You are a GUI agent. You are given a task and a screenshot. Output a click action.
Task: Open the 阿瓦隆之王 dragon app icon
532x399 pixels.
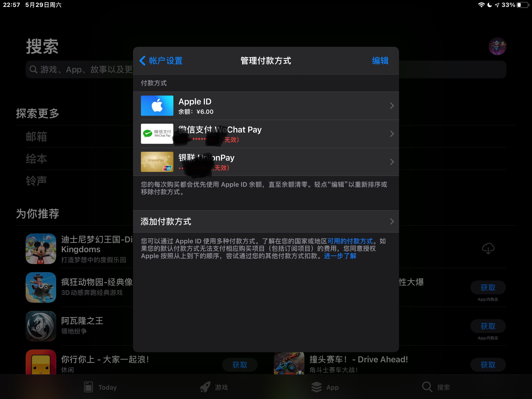point(41,326)
